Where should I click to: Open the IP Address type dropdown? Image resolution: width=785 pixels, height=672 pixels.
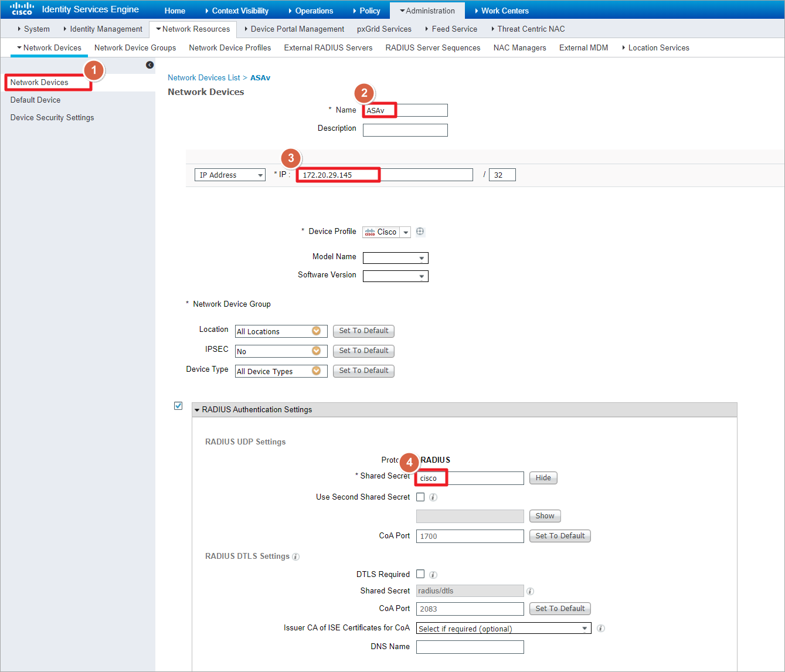tap(230, 175)
